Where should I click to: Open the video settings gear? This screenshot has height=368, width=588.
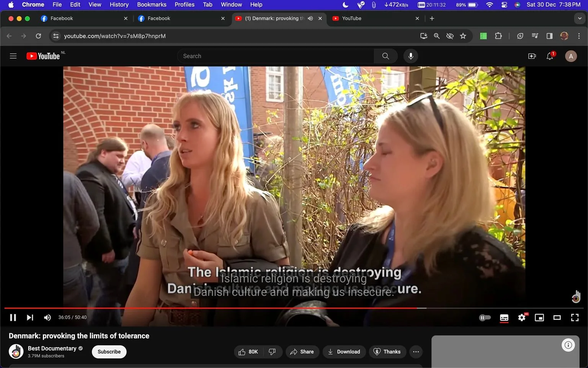pyautogui.click(x=522, y=317)
